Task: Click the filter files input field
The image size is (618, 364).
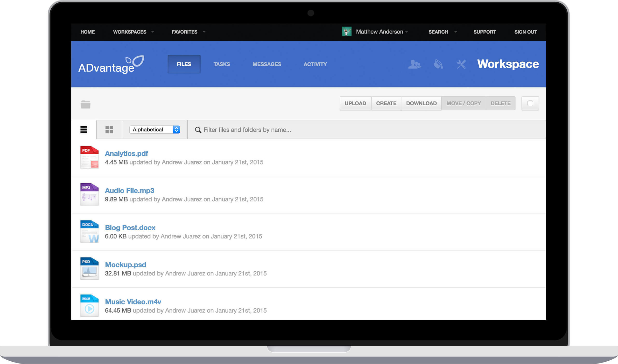Action: [270, 130]
